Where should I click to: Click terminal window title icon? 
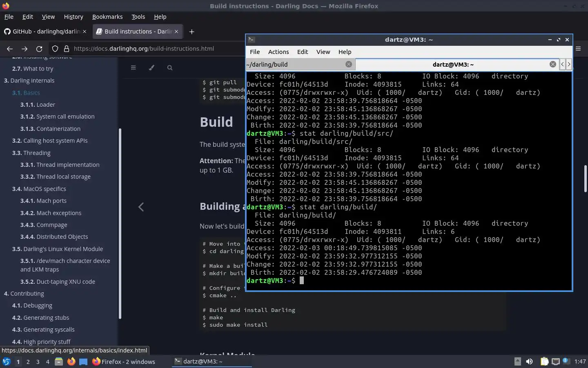[x=252, y=40]
